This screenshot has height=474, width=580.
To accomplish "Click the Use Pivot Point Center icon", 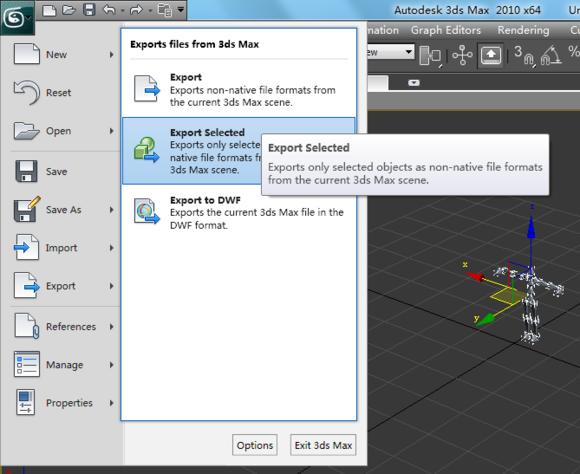I will (x=431, y=56).
